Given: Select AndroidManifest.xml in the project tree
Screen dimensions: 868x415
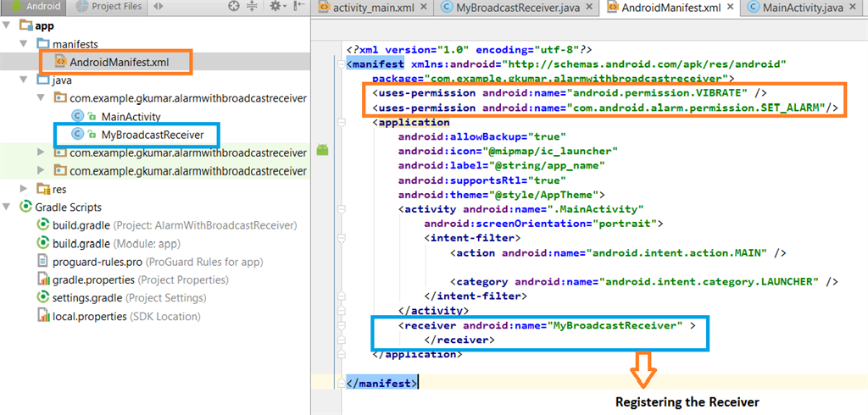Looking at the screenshot, I should (x=155, y=62).
